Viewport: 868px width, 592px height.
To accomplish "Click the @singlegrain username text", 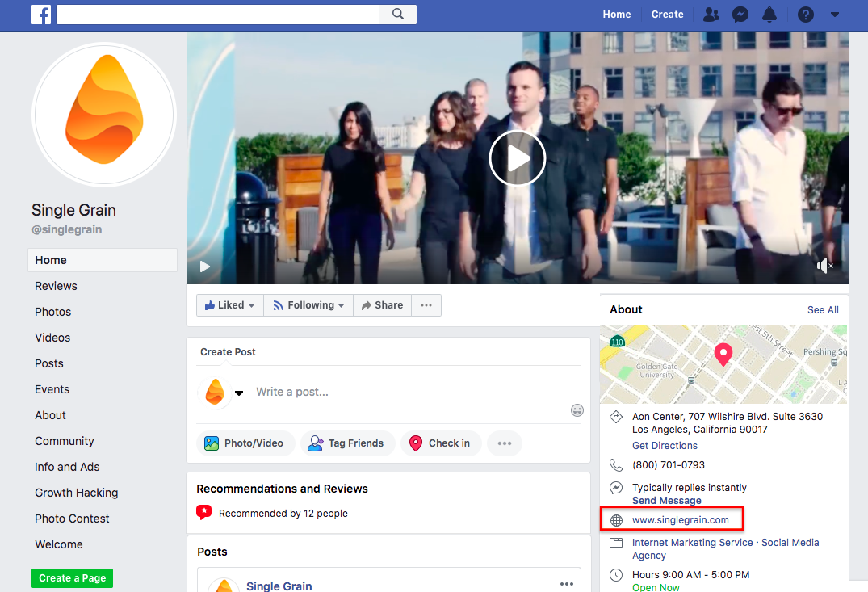I will (x=66, y=229).
